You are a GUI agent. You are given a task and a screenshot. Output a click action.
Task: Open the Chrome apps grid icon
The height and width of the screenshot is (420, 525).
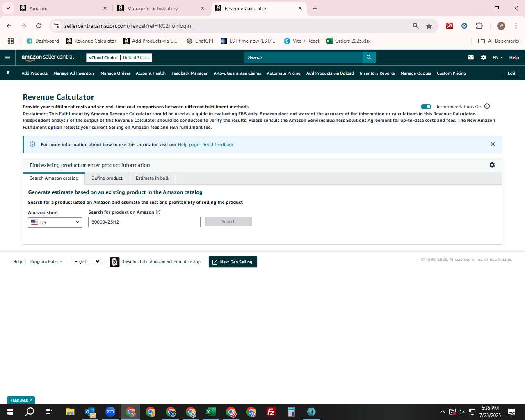point(11,41)
